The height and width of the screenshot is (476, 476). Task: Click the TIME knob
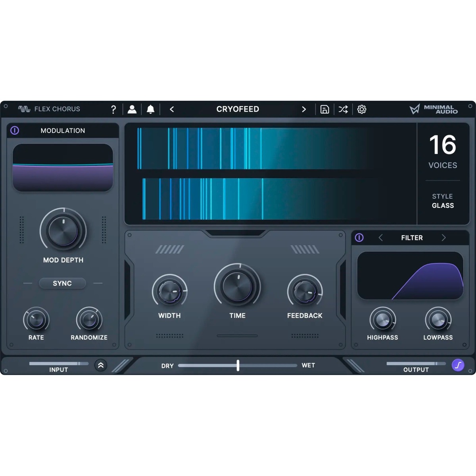(237, 286)
